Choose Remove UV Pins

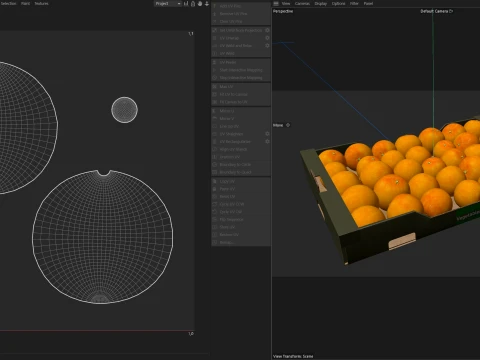pyautogui.click(x=241, y=14)
